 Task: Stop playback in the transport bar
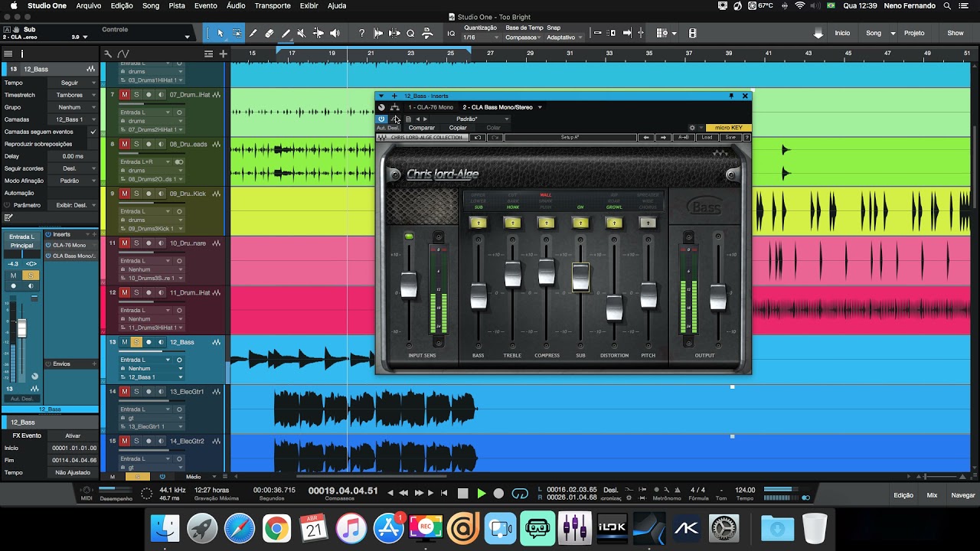click(462, 494)
